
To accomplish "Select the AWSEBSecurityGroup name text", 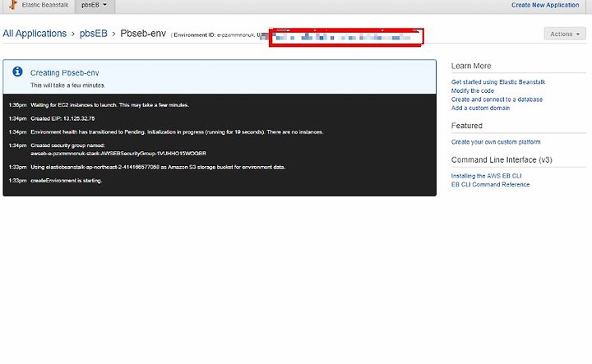I will tap(118, 154).
